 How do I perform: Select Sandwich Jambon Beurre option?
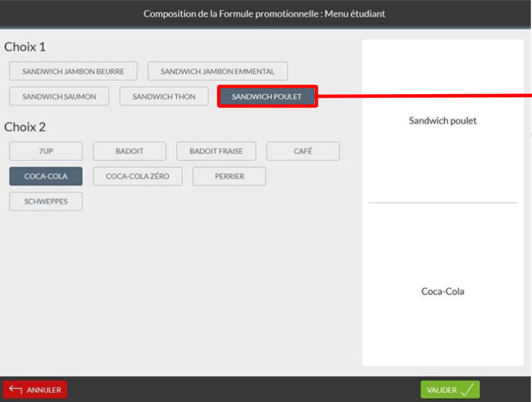pos(73,71)
